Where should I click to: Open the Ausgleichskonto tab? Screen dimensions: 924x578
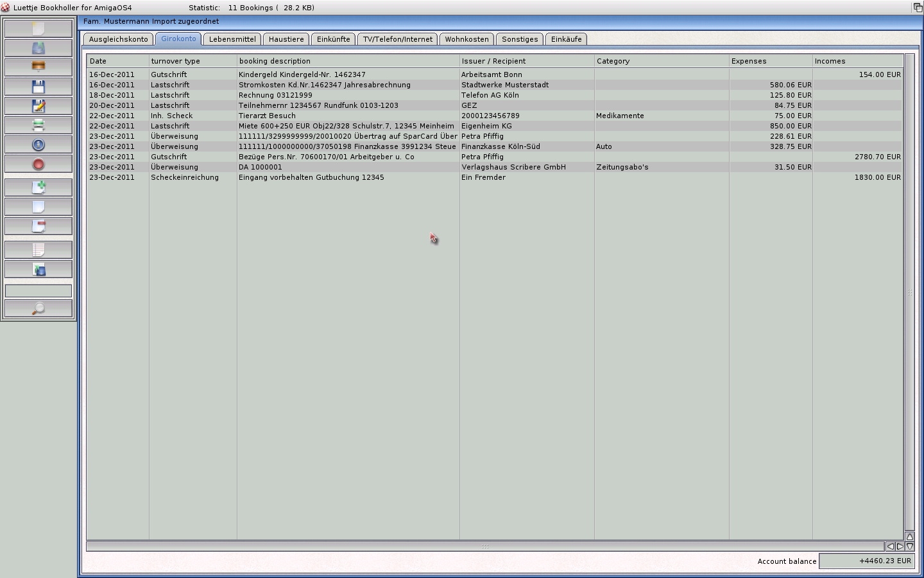click(x=119, y=39)
